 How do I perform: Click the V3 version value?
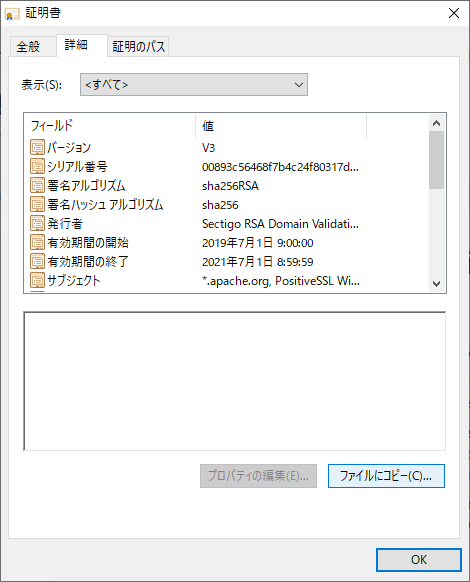[209, 148]
